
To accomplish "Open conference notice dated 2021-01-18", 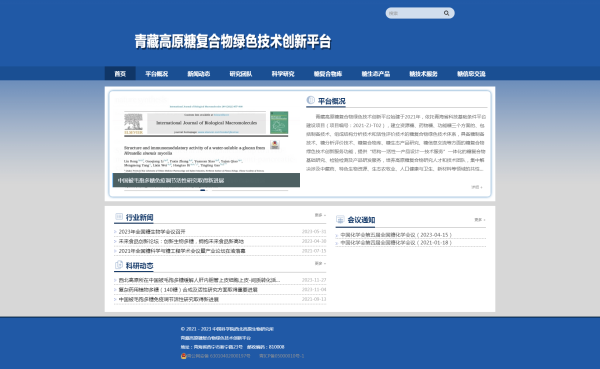I will [x=396, y=243].
